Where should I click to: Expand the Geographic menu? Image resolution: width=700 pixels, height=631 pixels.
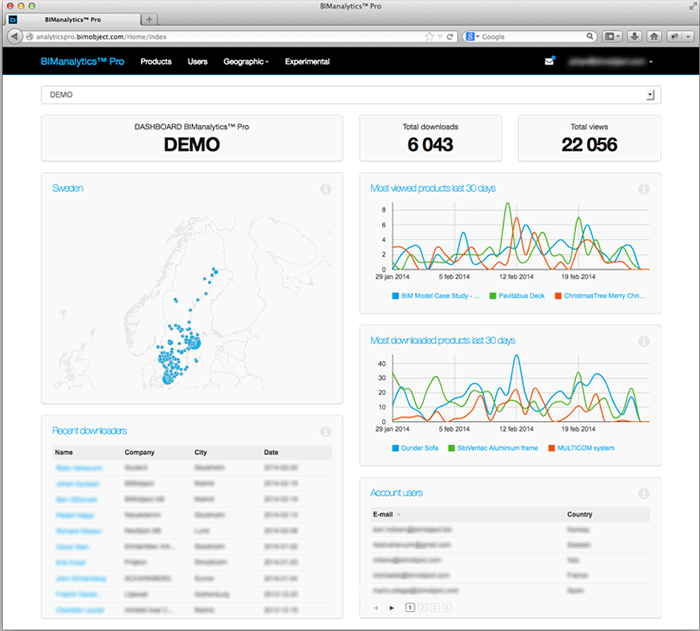pyautogui.click(x=246, y=62)
